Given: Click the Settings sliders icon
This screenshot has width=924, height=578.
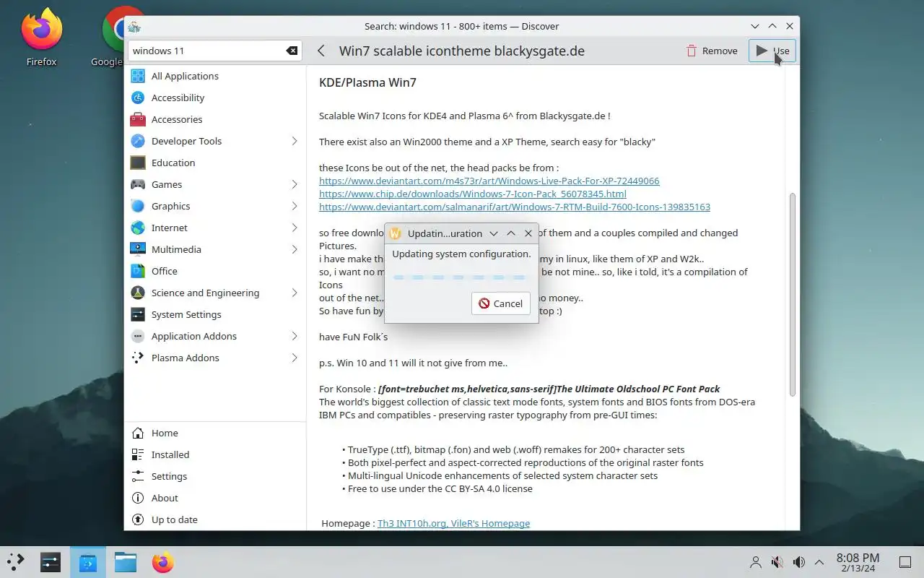Looking at the screenshot, I should coord(138,476).
